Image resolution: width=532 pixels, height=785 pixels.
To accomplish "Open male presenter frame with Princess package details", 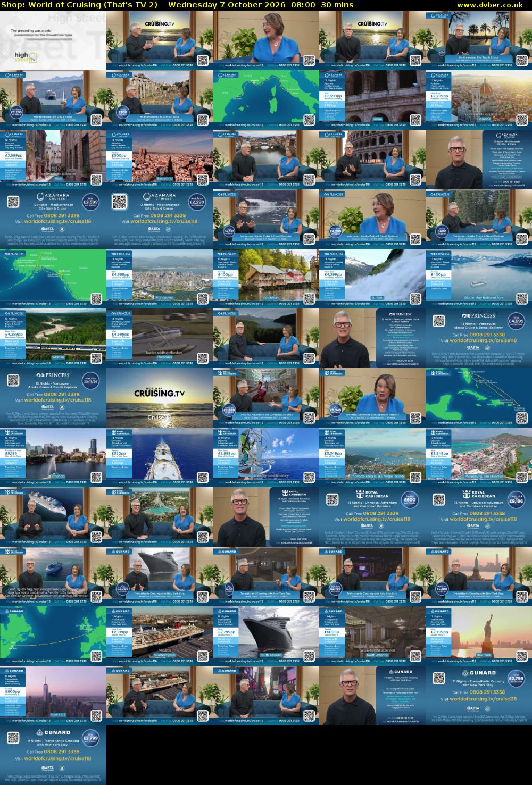I will tap(372, 338).
